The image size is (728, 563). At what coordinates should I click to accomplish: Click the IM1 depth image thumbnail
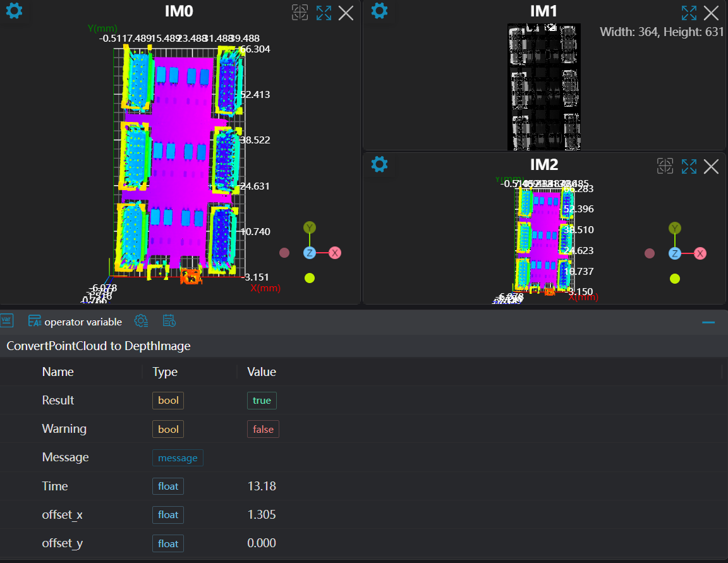coord(543,87)
